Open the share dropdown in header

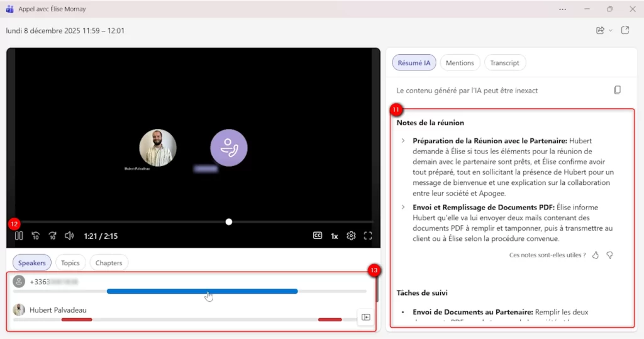pyautogui.click(x=604, y=30)
